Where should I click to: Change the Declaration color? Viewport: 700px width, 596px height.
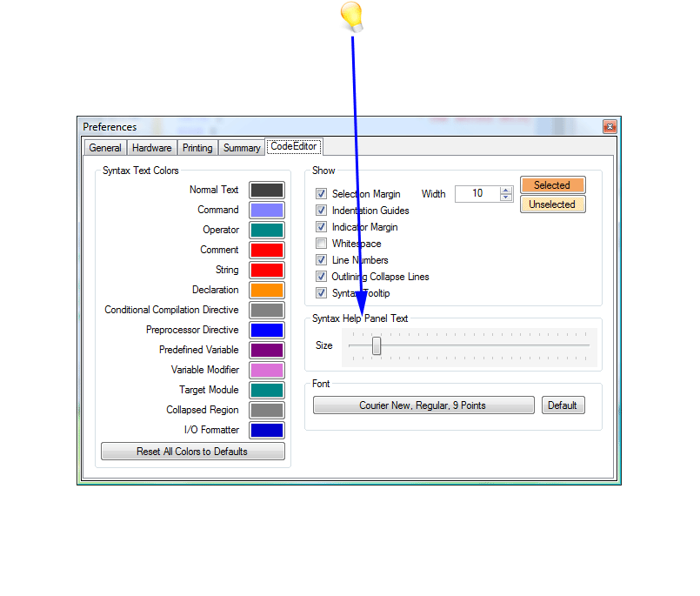coord(267,290)
